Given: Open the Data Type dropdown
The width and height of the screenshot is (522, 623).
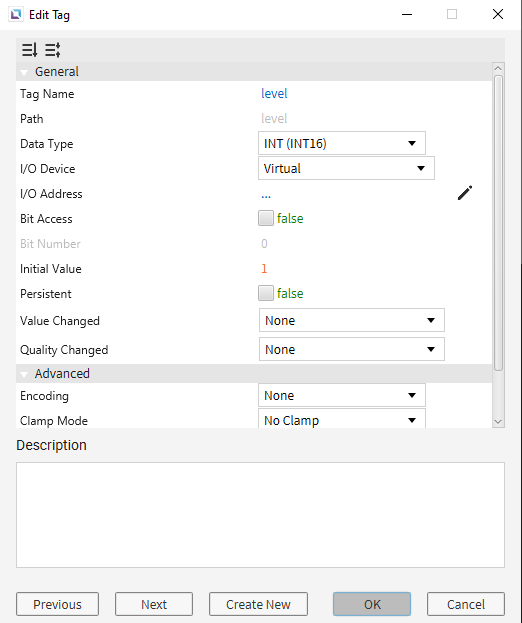Looking at the screenshot, I should 342,143.
